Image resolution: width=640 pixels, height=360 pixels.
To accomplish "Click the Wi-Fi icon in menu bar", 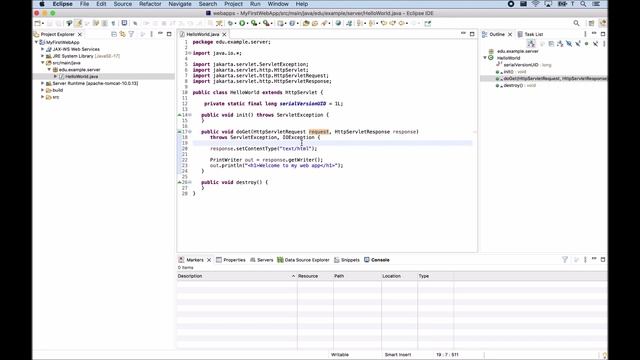I will coord(536,4).
